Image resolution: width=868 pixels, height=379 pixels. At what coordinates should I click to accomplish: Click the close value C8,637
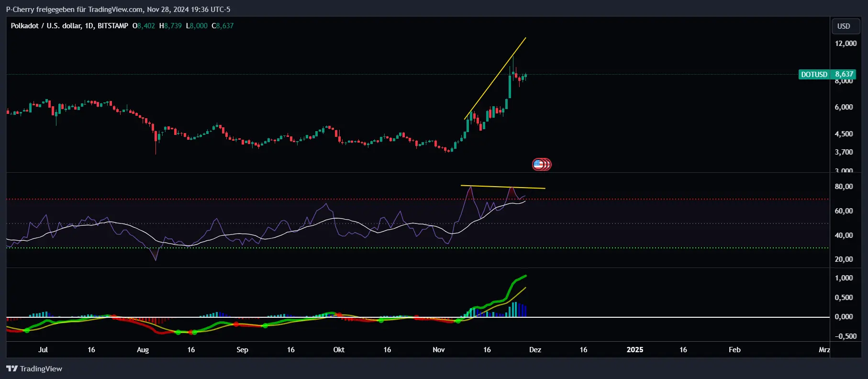(x=223, y=26)
